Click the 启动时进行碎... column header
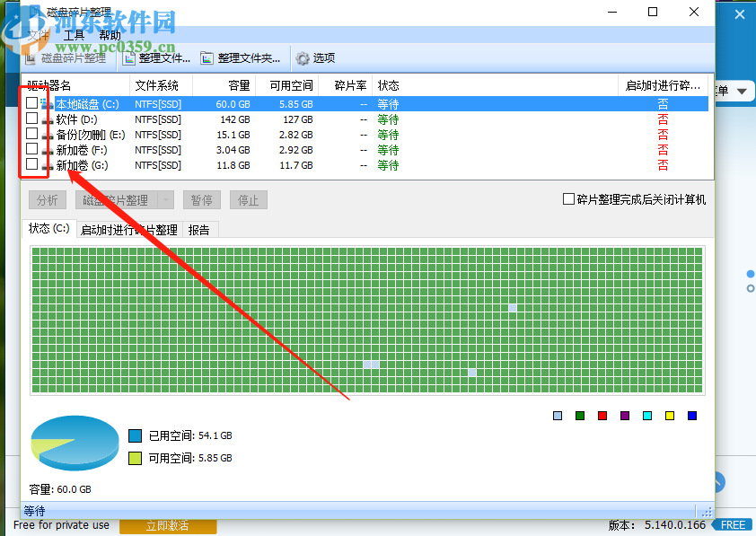This screenshot has height=536, width=756. point(663,86)
